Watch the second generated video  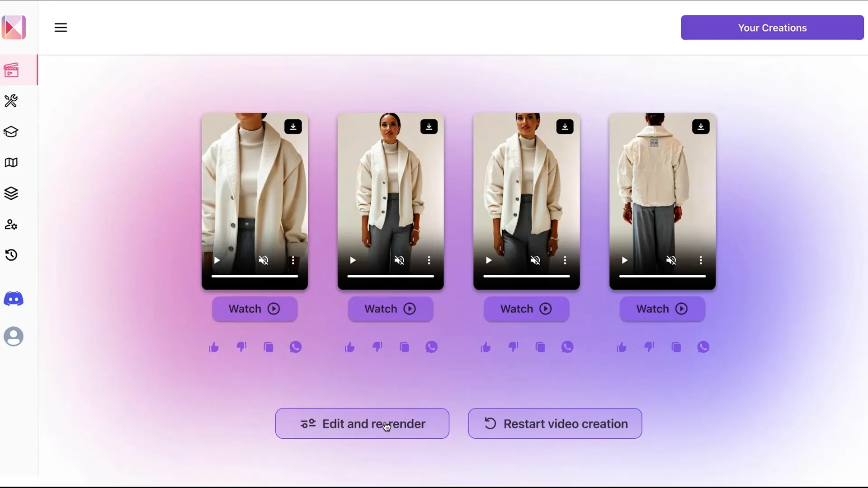click(x=391, y=309)
